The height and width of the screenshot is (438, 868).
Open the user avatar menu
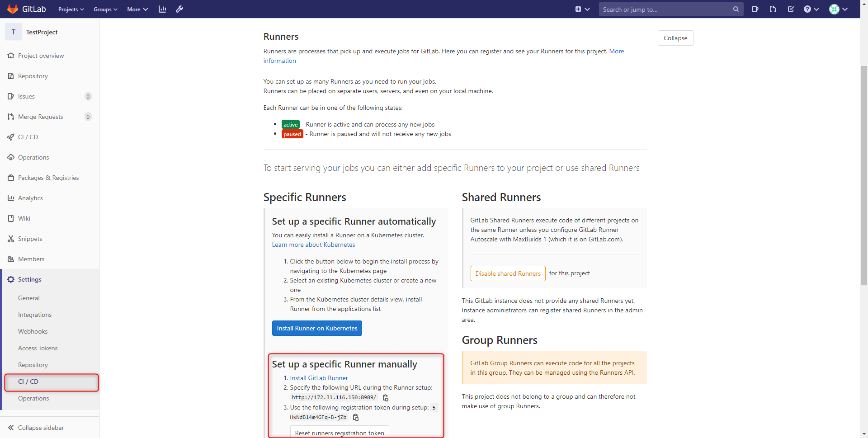[838, 9]
